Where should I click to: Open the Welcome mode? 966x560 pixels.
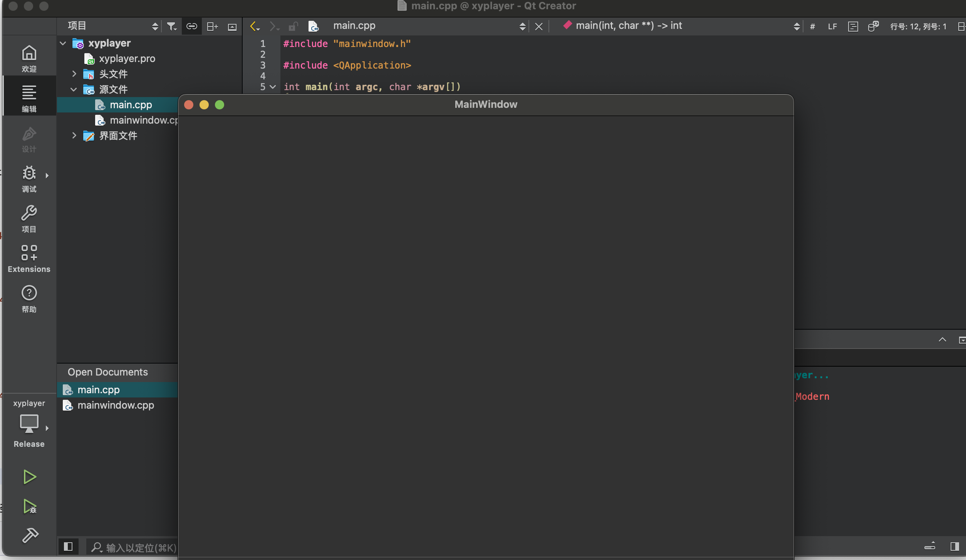click(x=29, y=58)
